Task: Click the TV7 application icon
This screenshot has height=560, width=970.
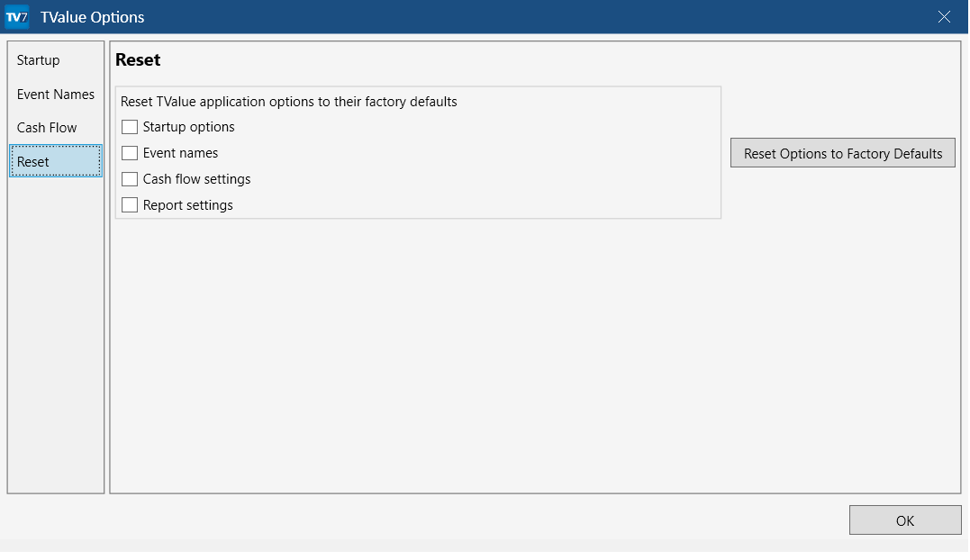Action: pos(17,17)
